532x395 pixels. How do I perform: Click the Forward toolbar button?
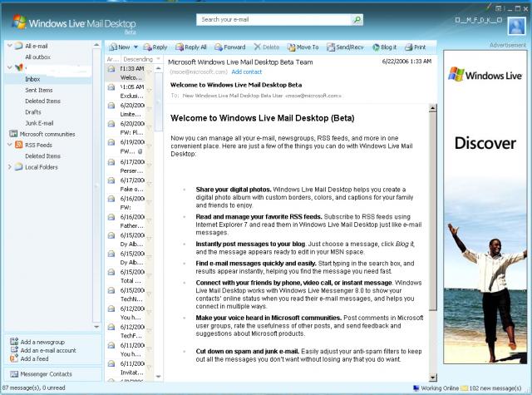click(229, 47)
